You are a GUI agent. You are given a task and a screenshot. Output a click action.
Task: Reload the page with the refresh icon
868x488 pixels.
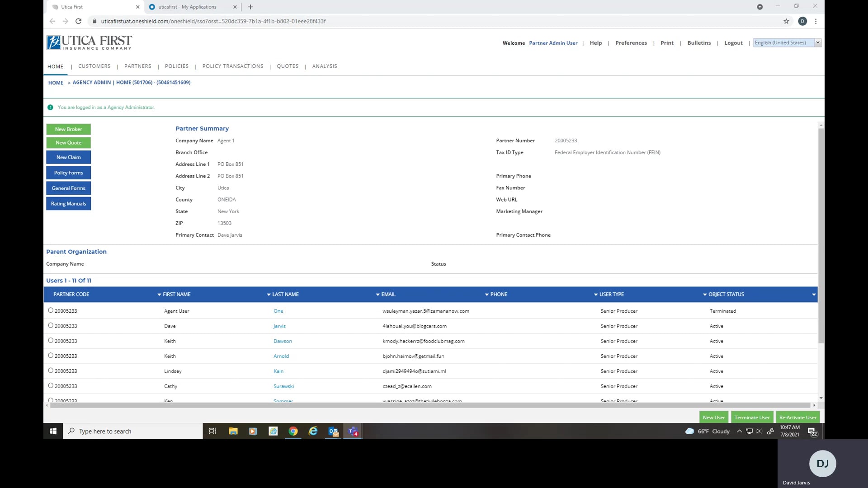(x=78, y=21)
